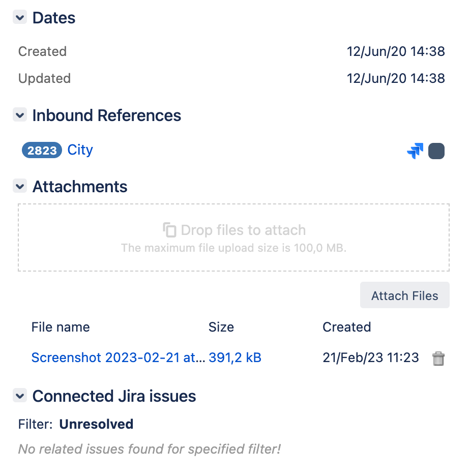The width and height of the screenshot is (470, 476).
Task: Click the File name column header
Action: (x=61, y=327)
